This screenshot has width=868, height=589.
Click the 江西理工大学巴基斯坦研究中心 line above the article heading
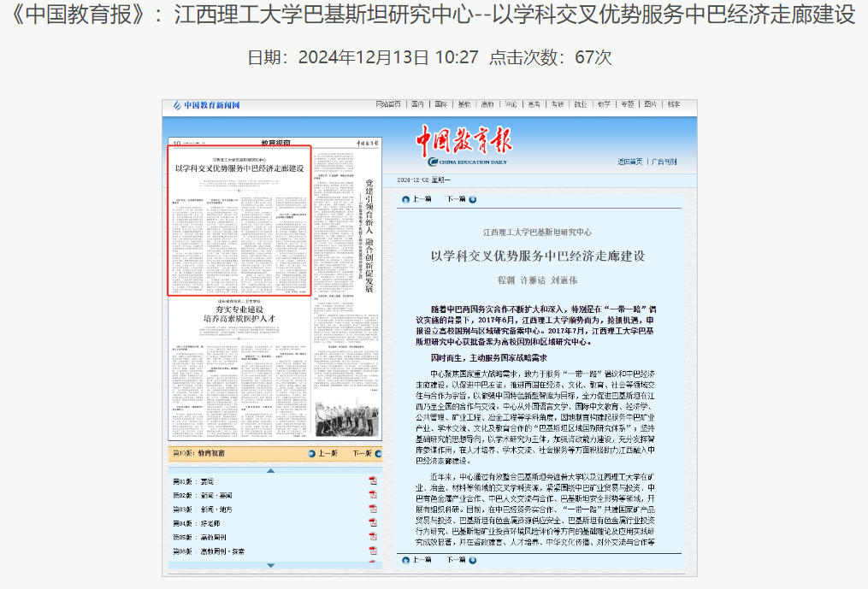537,233
